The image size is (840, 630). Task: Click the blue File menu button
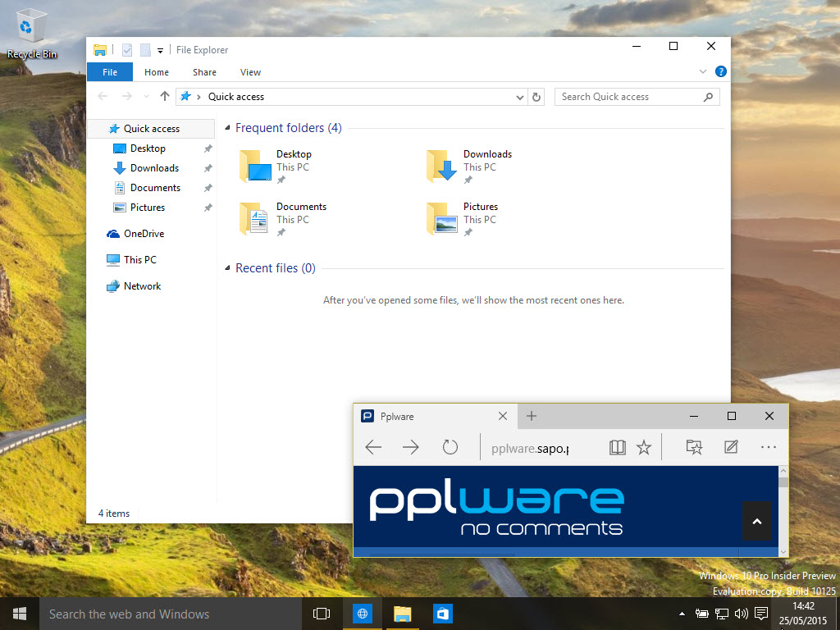(x=109, y=72)
